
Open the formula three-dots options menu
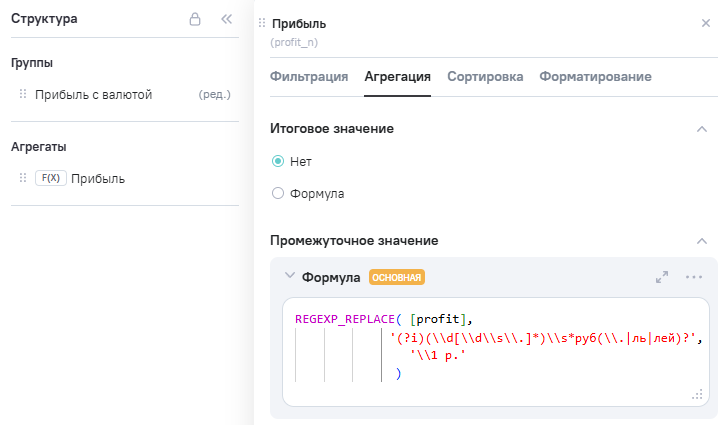click(694, 277)
